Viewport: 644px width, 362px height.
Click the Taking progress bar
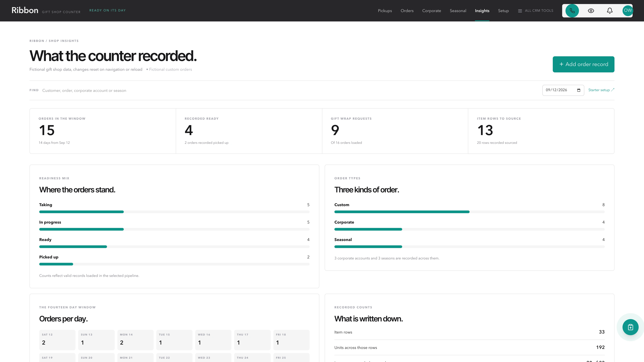[174, 212]
